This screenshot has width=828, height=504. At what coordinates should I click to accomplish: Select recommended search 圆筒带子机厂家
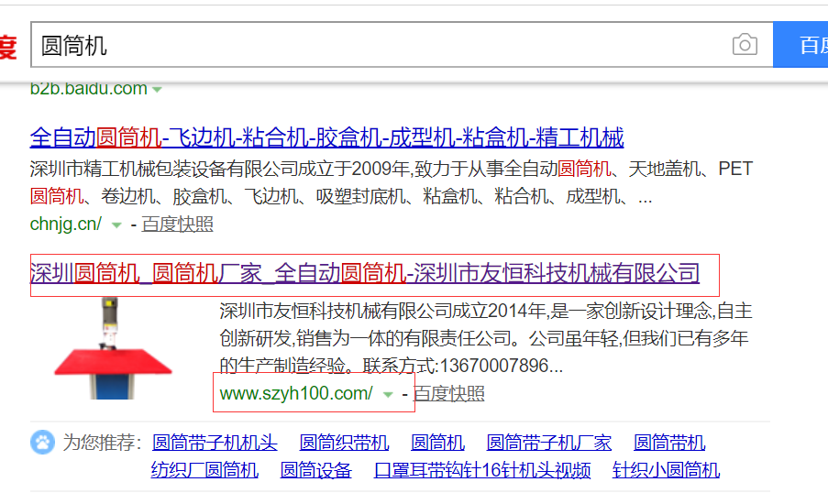[x=548, y=444]
